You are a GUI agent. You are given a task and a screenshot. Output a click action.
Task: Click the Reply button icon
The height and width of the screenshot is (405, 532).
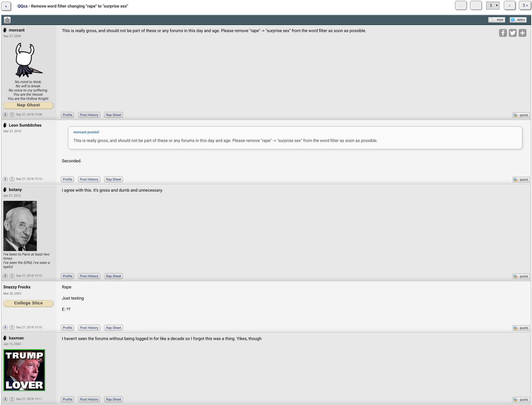(x=518, y=20)
